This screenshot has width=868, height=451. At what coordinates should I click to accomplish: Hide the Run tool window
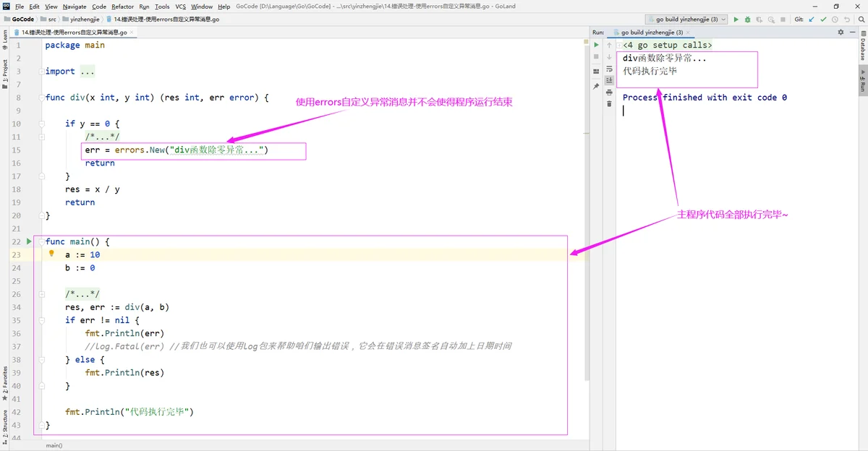852,33
